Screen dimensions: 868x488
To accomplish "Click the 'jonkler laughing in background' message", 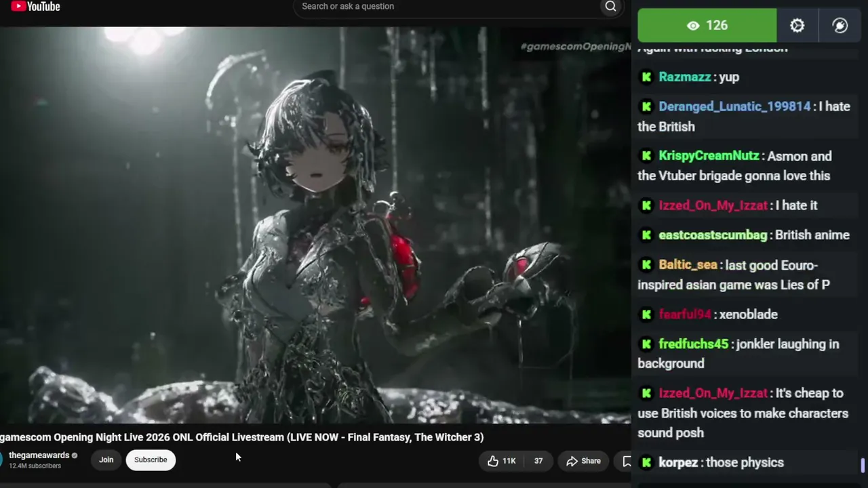I will pyautogui.click(x=738, y=354).
